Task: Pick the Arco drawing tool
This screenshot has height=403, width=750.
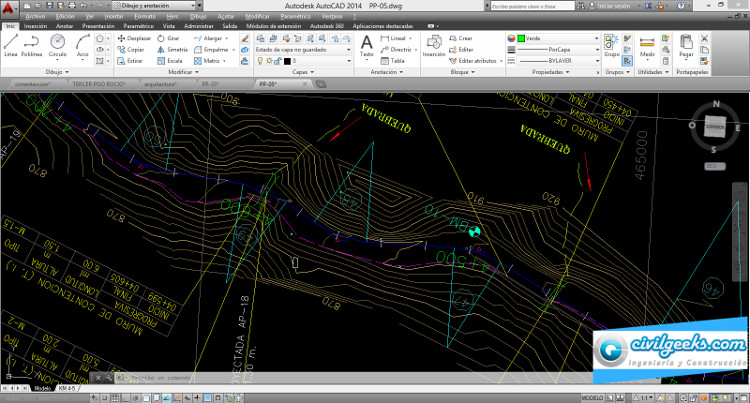Action: point(83,46)
